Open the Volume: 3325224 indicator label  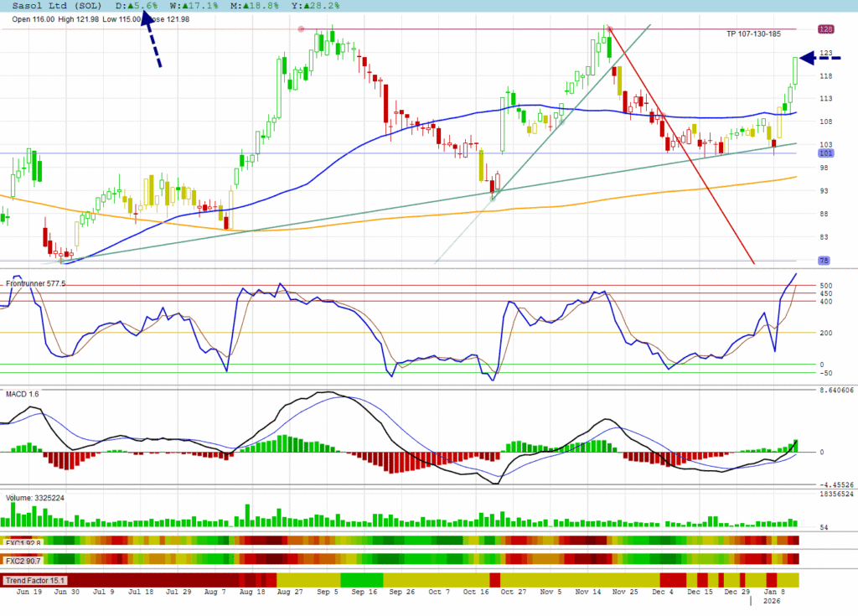[x=35, y=498]
